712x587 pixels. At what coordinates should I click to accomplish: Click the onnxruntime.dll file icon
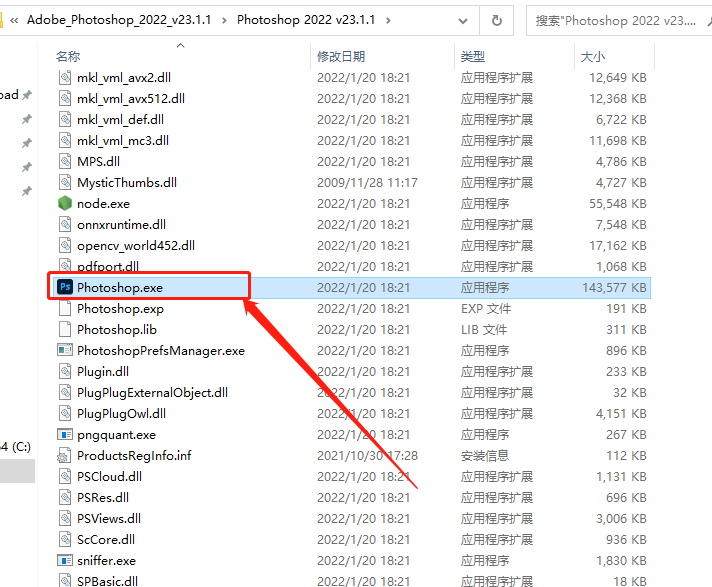click(x=65, y=224)
